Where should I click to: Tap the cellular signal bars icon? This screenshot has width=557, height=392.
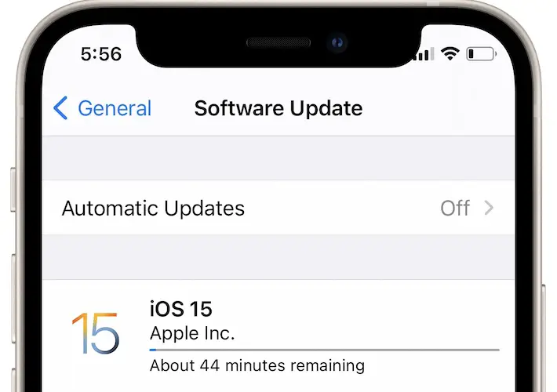coord(424,54)
